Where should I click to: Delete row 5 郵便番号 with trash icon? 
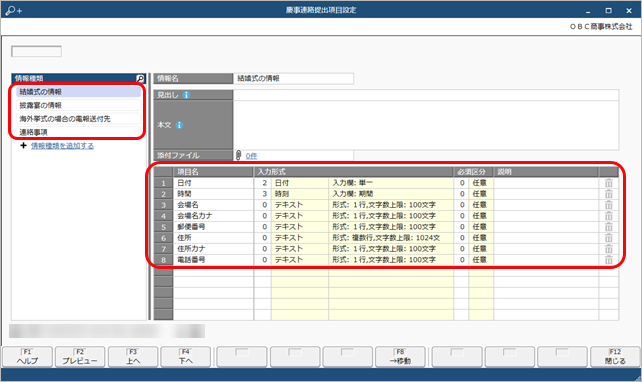tap(608, 227)
